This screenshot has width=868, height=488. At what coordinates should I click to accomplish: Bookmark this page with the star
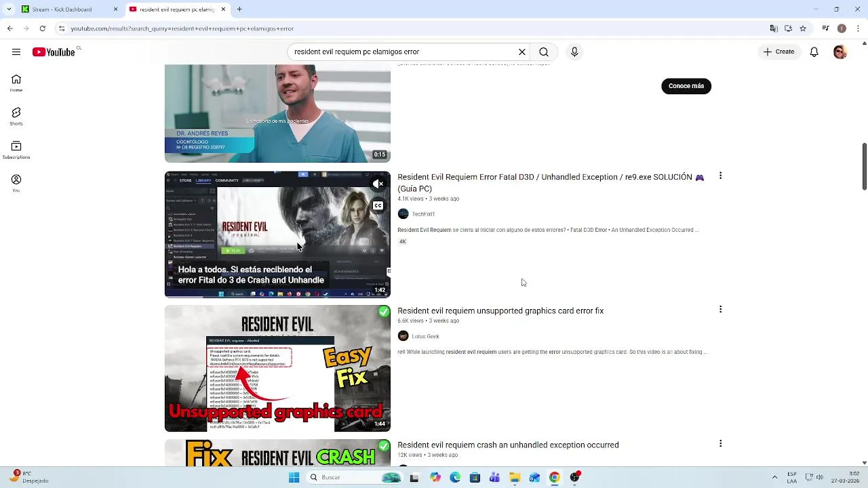[x=803, y=28]
